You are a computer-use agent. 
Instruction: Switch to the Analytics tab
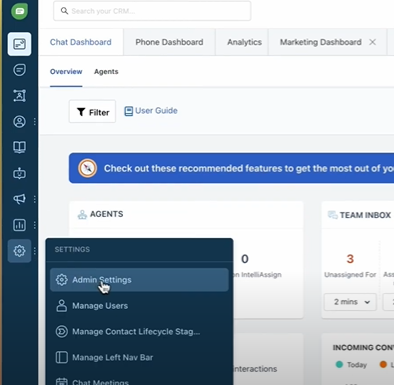coord(244,42)
